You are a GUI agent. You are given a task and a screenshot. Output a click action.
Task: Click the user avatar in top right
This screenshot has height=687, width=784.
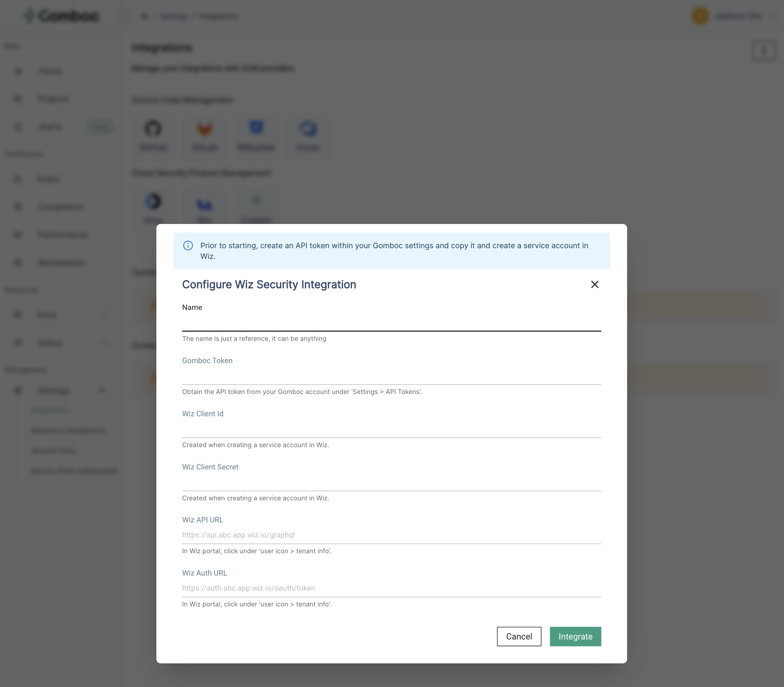point(700,16)
